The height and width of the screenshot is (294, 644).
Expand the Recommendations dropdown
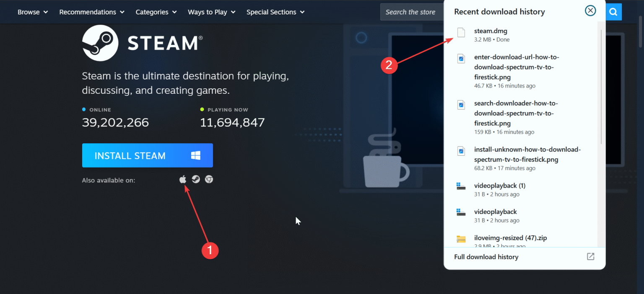point(92,12)
